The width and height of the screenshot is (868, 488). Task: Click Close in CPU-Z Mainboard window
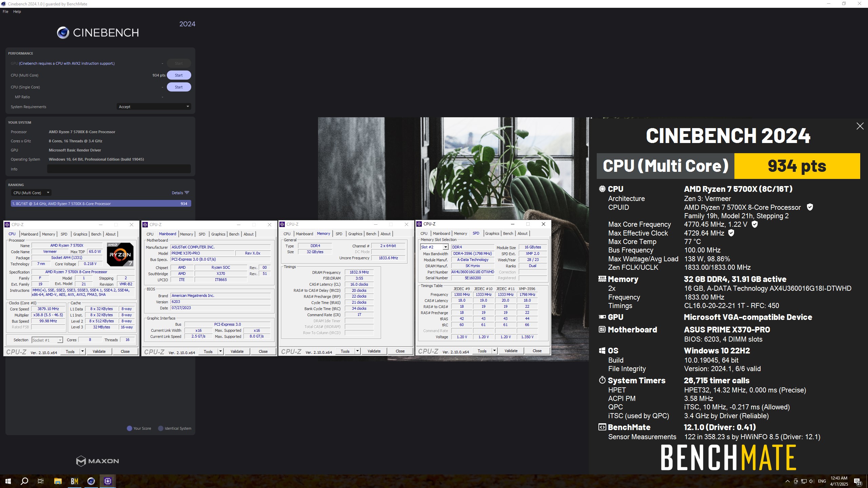point(263,351)
